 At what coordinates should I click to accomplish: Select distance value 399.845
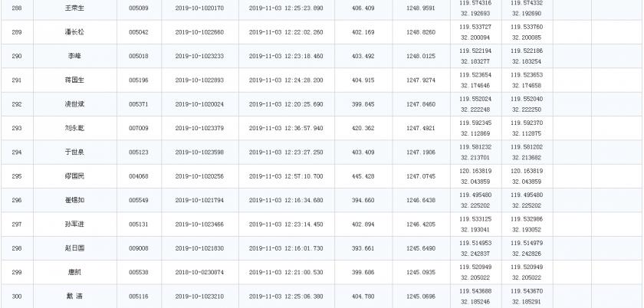coord(363,104)
